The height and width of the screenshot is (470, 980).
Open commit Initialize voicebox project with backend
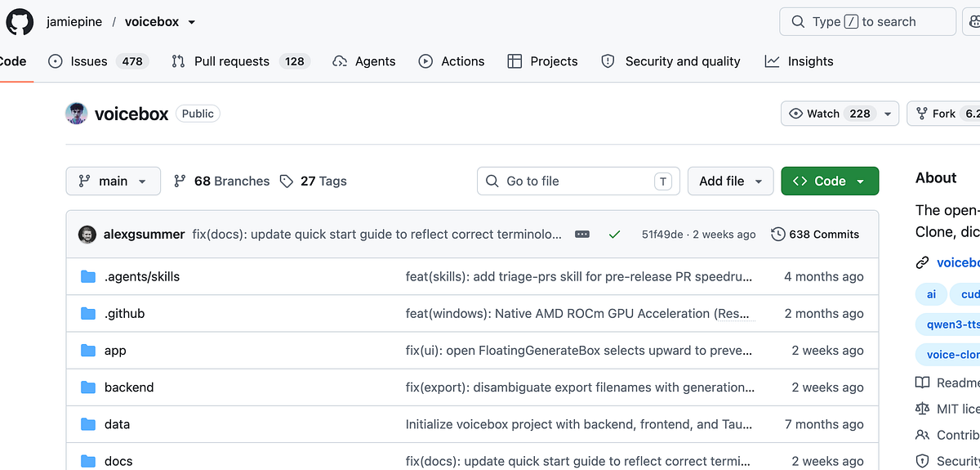pos(579,424)
